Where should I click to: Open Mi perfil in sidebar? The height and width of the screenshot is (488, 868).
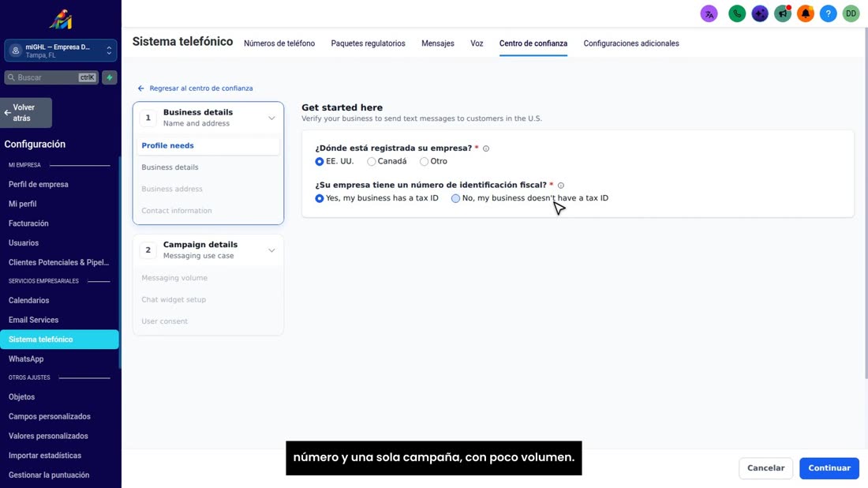22,204
